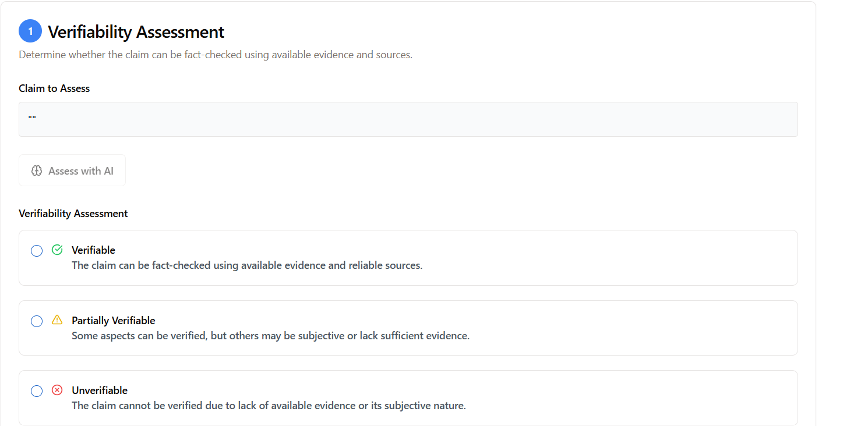The width and height of the screenshot is (868, 426).
Task: Click the green checkmark icon beside Verifiable
Action: [57, 250]
